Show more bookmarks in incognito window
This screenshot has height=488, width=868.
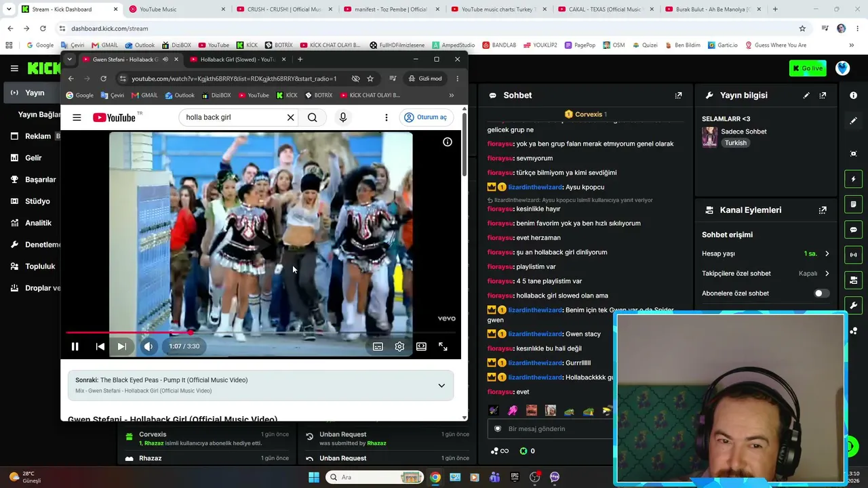[x=452, y=96]
